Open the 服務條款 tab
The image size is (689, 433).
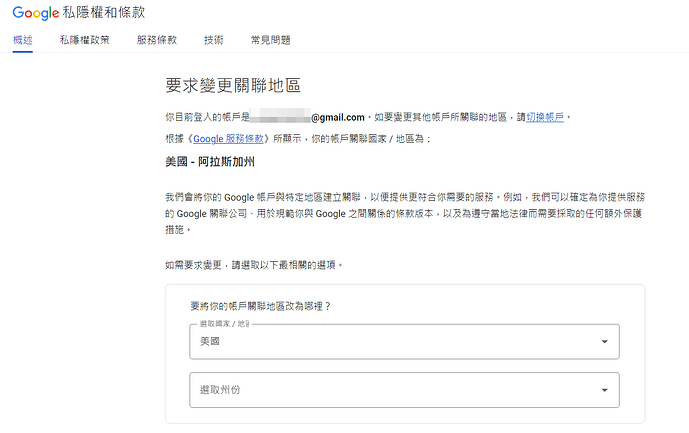(x=157, y=40)
